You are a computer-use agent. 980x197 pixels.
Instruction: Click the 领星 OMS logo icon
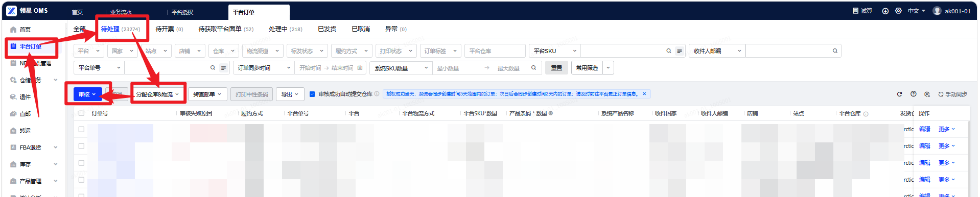click(x=11, y=11)
